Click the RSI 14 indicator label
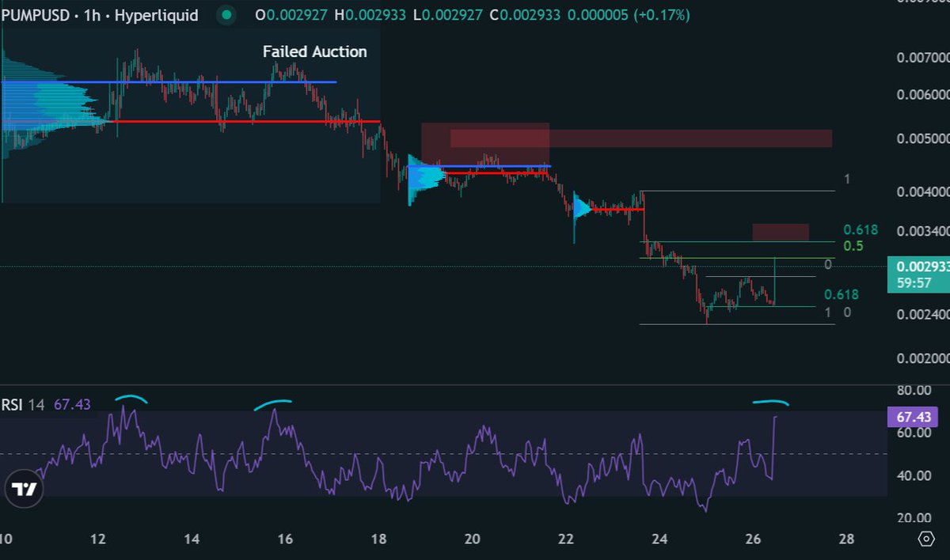 click(23, 405)
